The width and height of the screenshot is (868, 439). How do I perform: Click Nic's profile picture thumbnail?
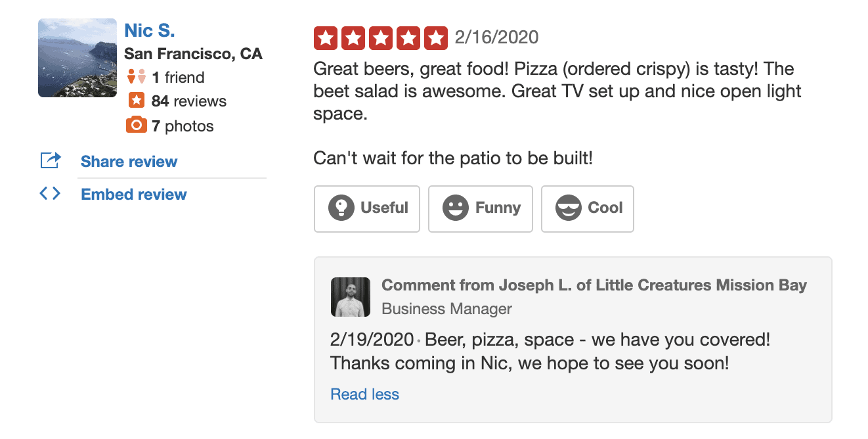tap(77, 57)
